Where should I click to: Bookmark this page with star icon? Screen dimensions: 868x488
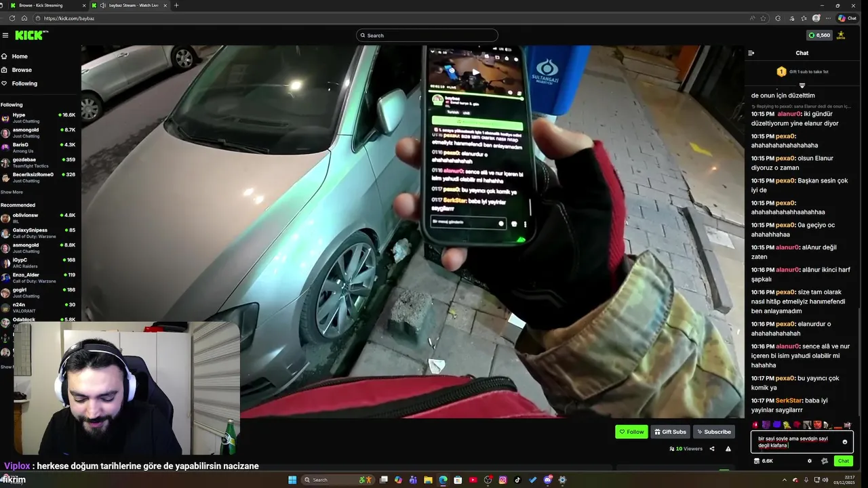pyautogui.click(x=764, y=18)
